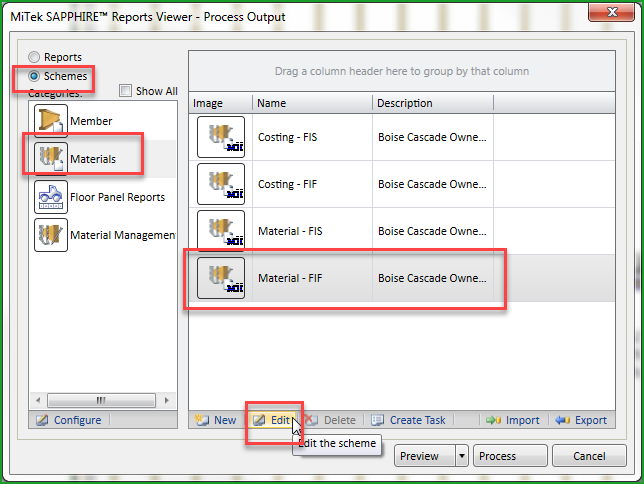Click the Material - FIS scheme thumbnail
Image resolution: width=644 pixels, height=484 pixels.
pos(221,231)
